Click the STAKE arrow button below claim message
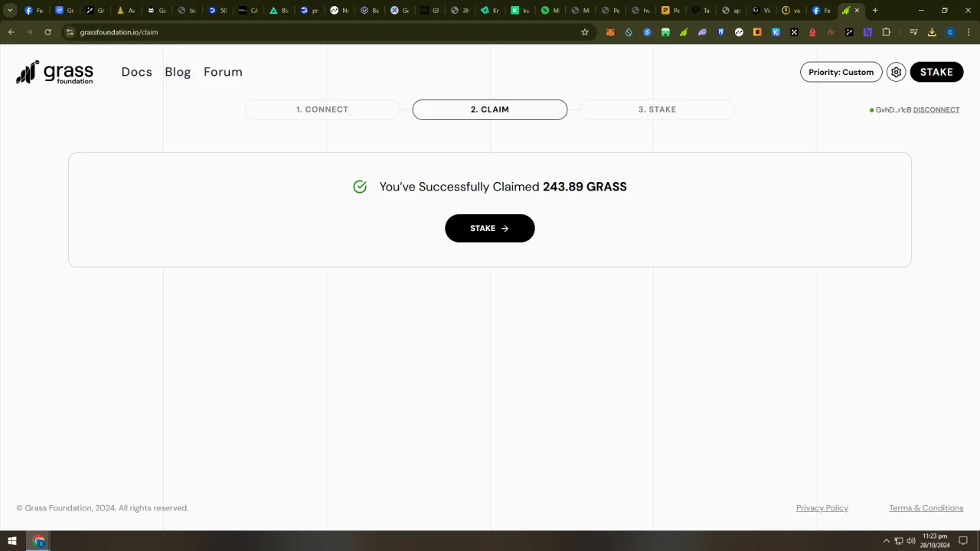Image resolution: width=980 pixels, height=551 pixels. click(x=490, y=228)
